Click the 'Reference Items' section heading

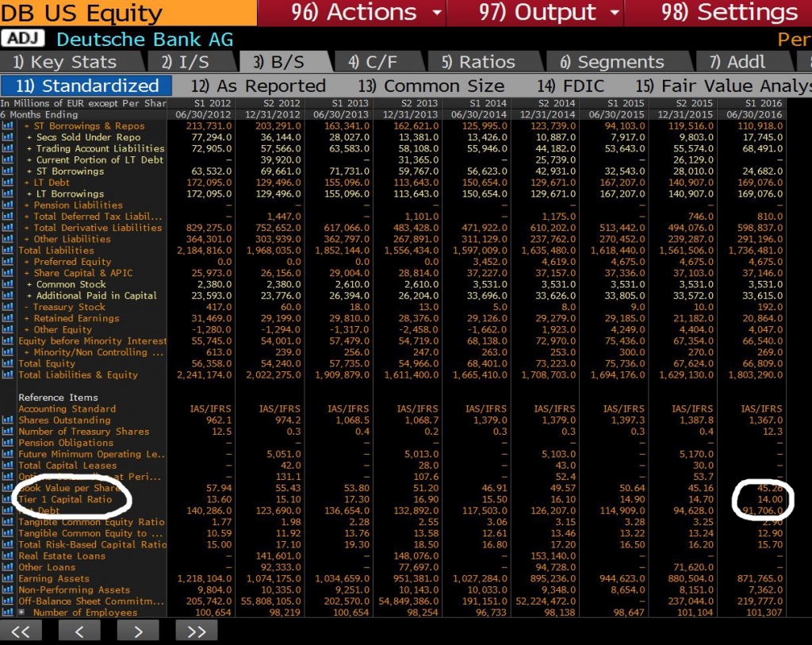coord(58,397)
